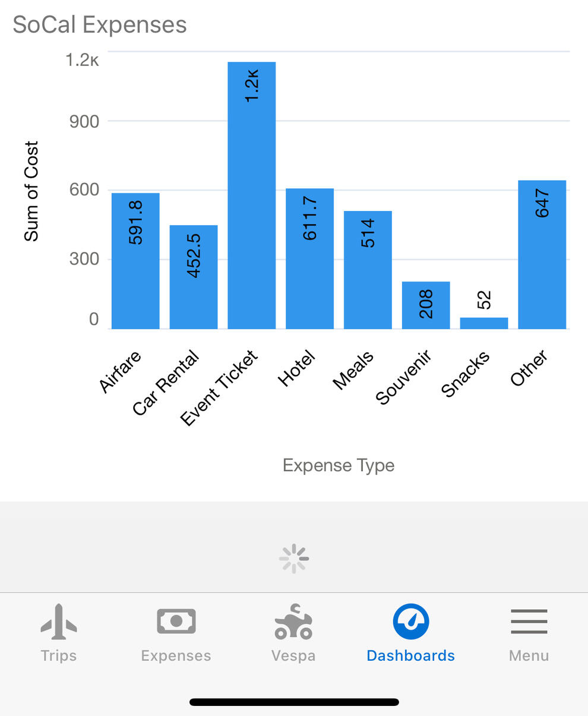Tap the Car Rental 452.5 bar
Viewport: 588px width, 716px height.
click(x=194, y=277)
